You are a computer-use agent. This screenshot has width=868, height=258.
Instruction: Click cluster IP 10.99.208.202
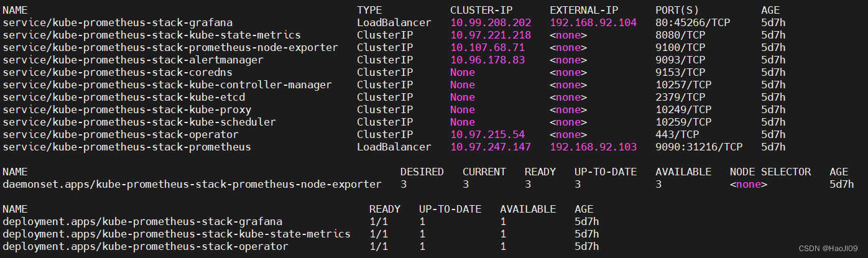tap(491, 22)
